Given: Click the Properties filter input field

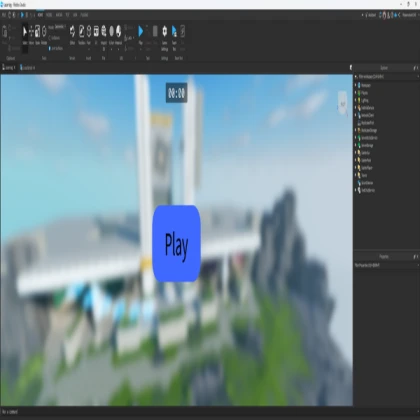Looking at the screenshot, I should (386, 265).
